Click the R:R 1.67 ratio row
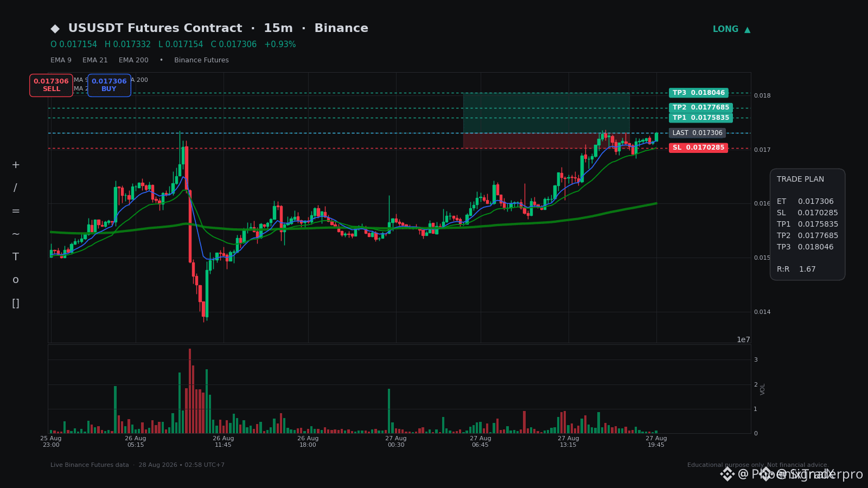 (x=796, y=269)
